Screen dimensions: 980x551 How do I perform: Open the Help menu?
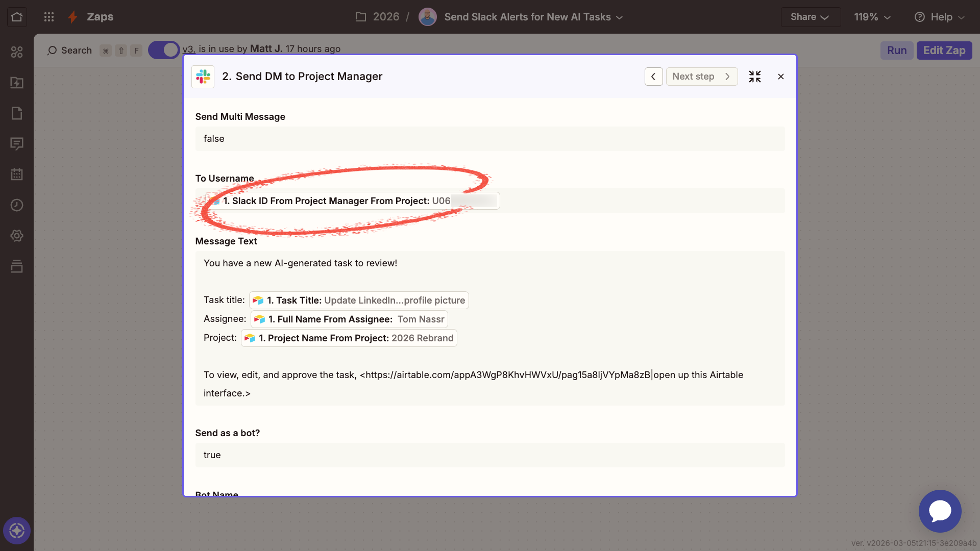pyautogui.click(x=940, y=17)
